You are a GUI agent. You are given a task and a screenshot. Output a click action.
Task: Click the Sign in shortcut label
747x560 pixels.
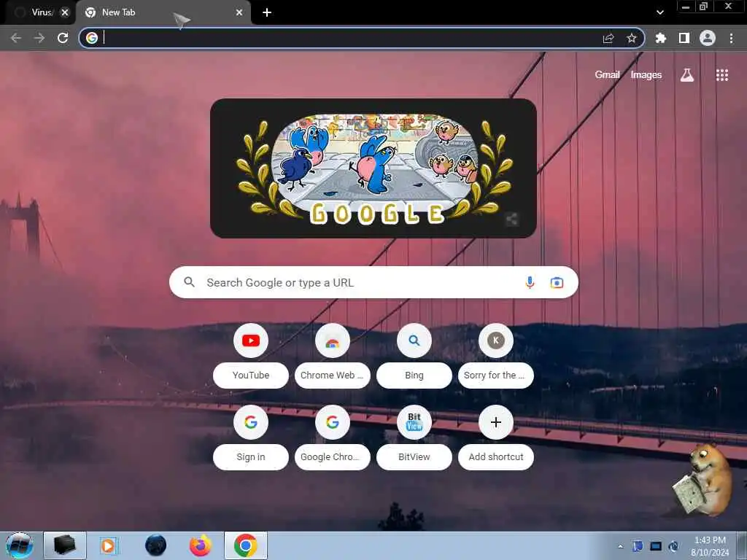pos(251,456)
